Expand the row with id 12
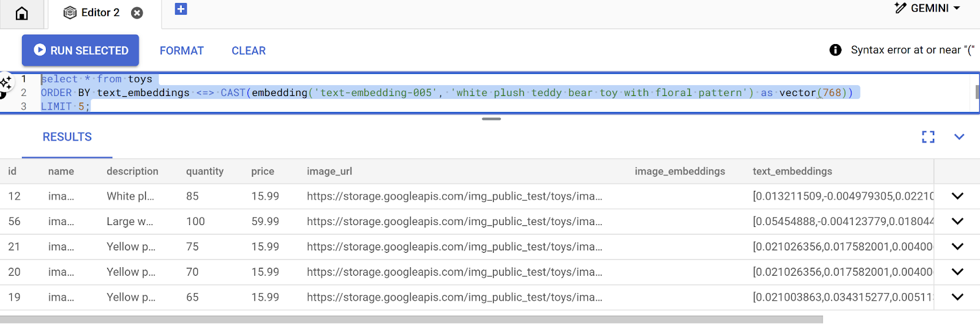980x326 pixels. 957,196
